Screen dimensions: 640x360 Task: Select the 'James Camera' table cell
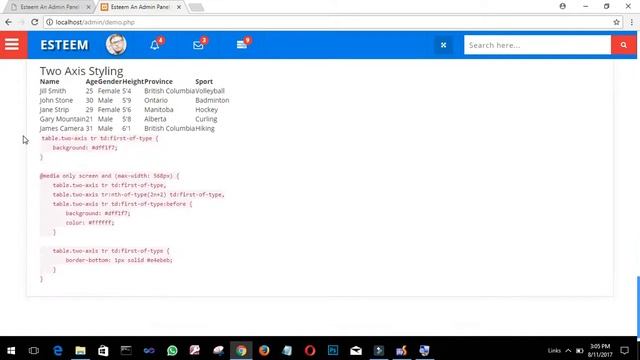coord(62,129)
